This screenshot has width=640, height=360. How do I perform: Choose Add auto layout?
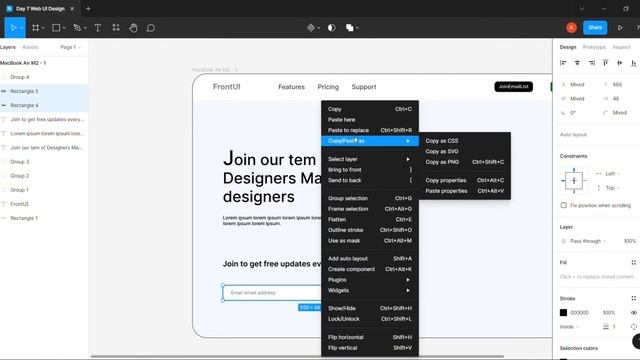370,259
